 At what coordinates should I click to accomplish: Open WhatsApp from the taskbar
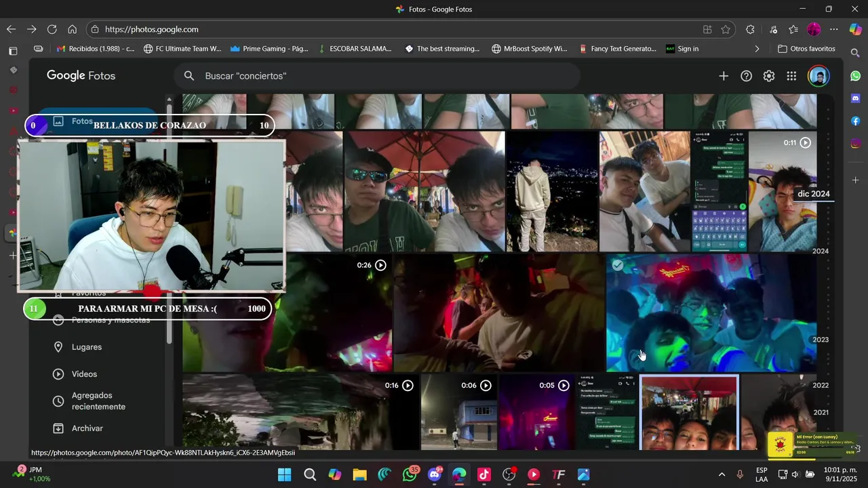coord(410,474)
